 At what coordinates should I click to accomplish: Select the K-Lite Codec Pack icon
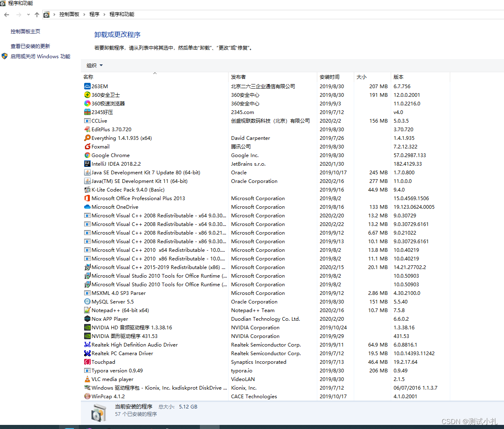(x=87, y=189)
